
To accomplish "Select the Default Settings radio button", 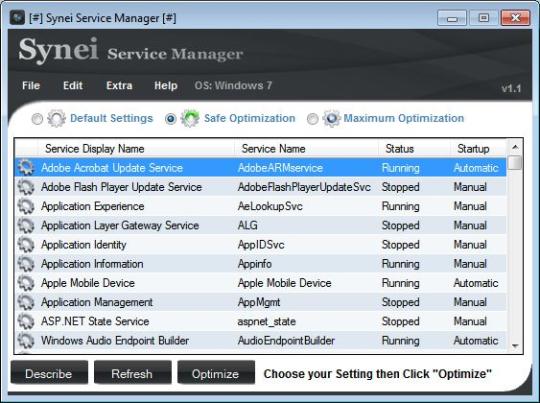I will [x=37, y=119].
